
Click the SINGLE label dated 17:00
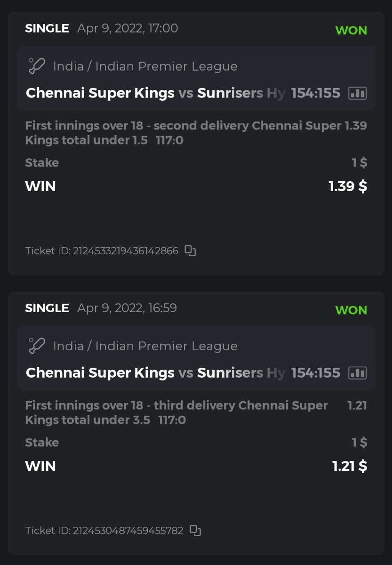coord(47,28)
